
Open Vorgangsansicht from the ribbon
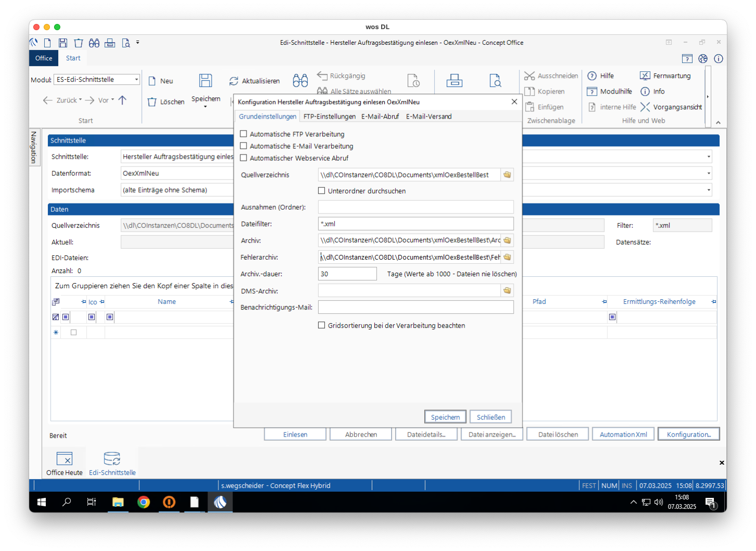(x=671, y=107)
